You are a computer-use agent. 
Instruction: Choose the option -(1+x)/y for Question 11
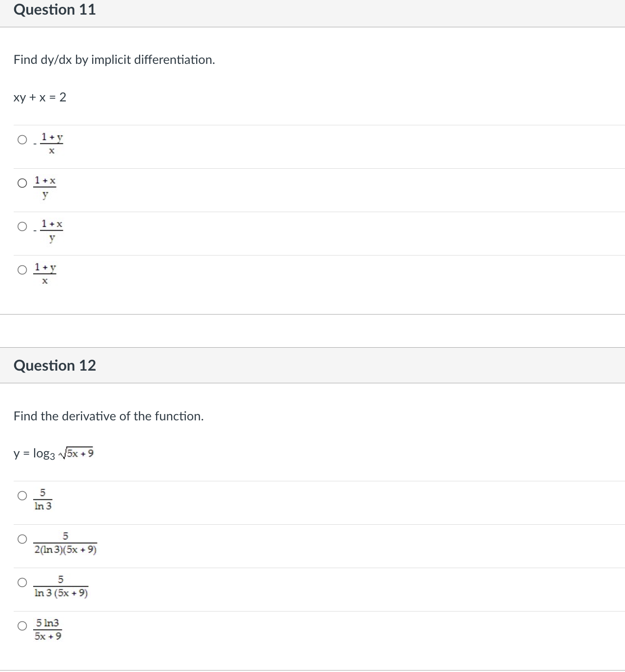click(22, 226)
